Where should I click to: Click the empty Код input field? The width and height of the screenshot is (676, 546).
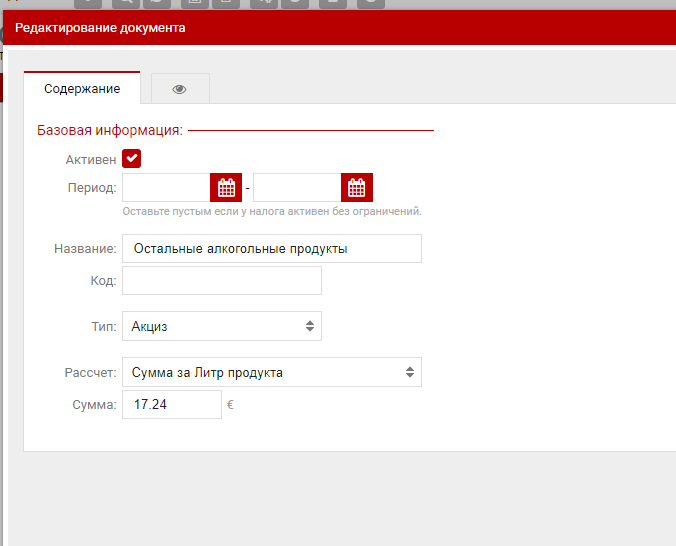[221, 281]
